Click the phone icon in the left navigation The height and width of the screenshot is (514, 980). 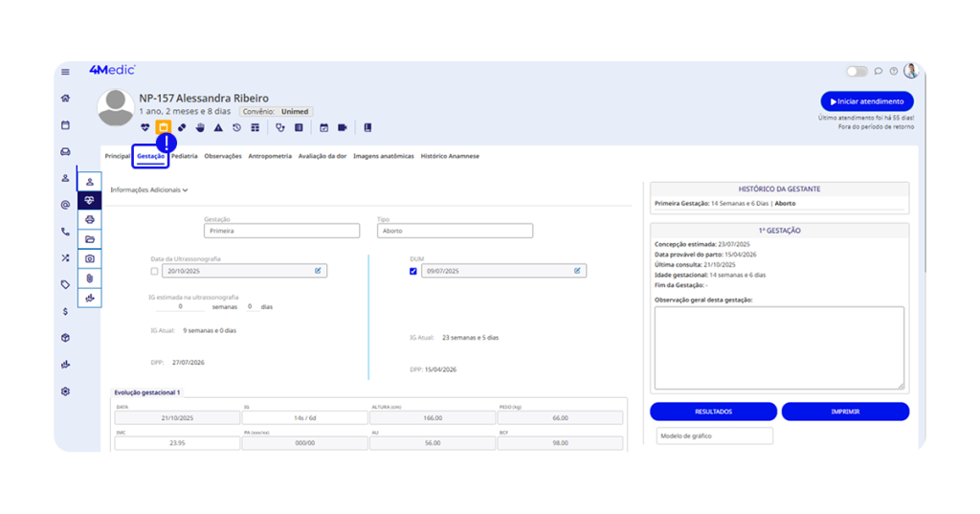click(65, 232)
